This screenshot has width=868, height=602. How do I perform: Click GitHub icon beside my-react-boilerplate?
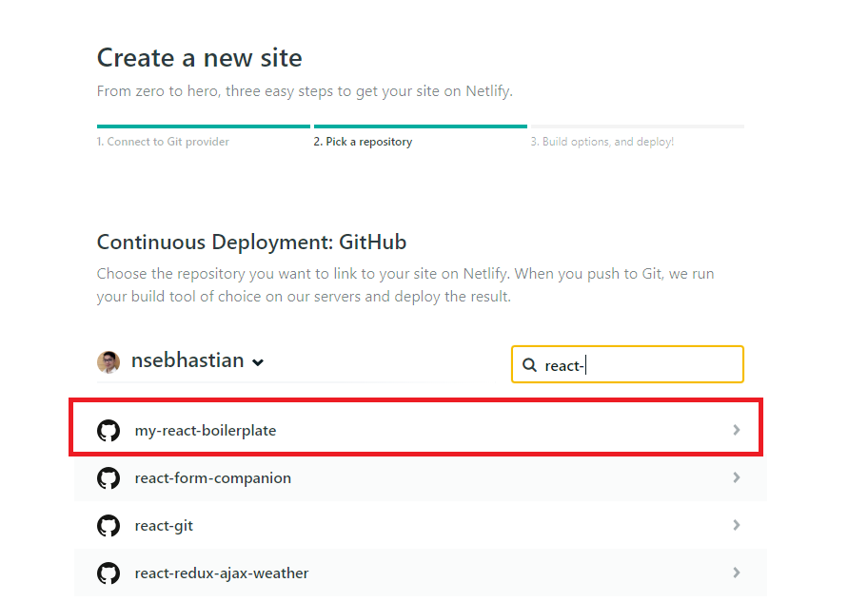(108, 431)
